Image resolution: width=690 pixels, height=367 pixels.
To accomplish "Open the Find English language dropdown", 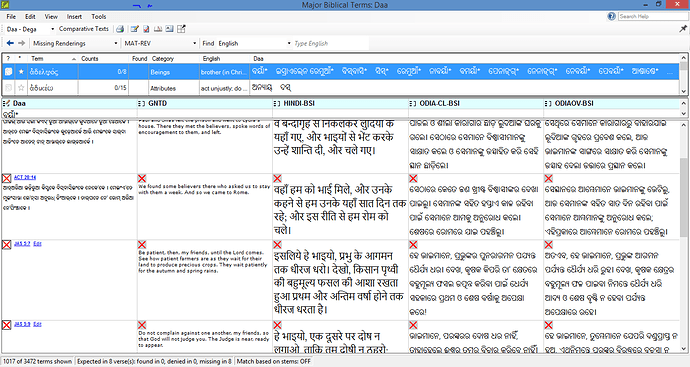I will point(289,43).
